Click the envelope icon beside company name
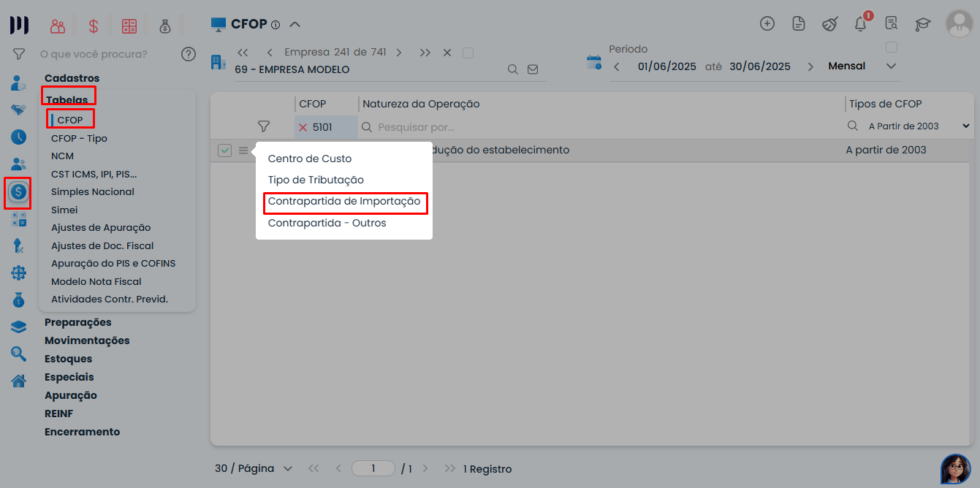Screen dimensions: 980x488 (533, 69)
